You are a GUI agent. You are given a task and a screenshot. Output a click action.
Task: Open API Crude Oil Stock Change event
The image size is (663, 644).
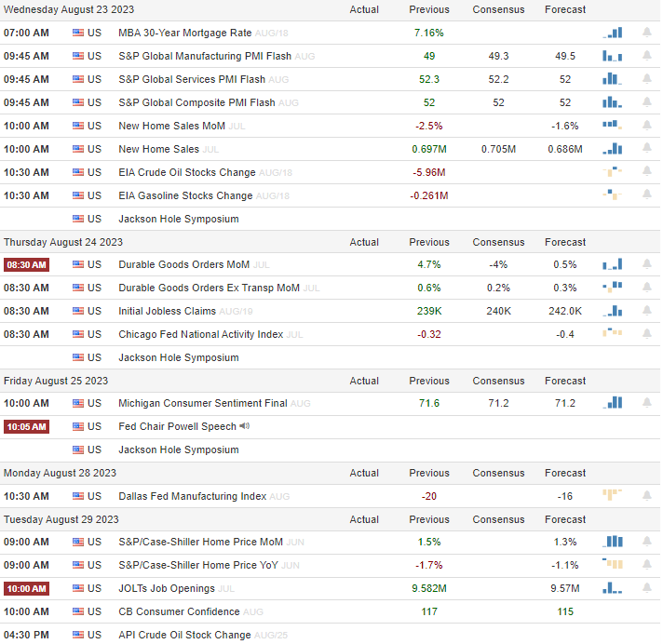[184, 635]
